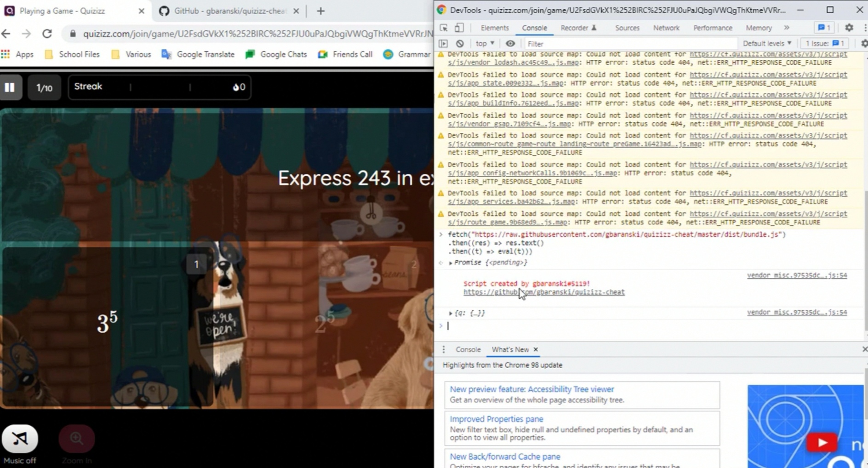Click the eye live expression icon
Image resolution: width=868 pixels, height=468 pixels.
click(510, 44)
